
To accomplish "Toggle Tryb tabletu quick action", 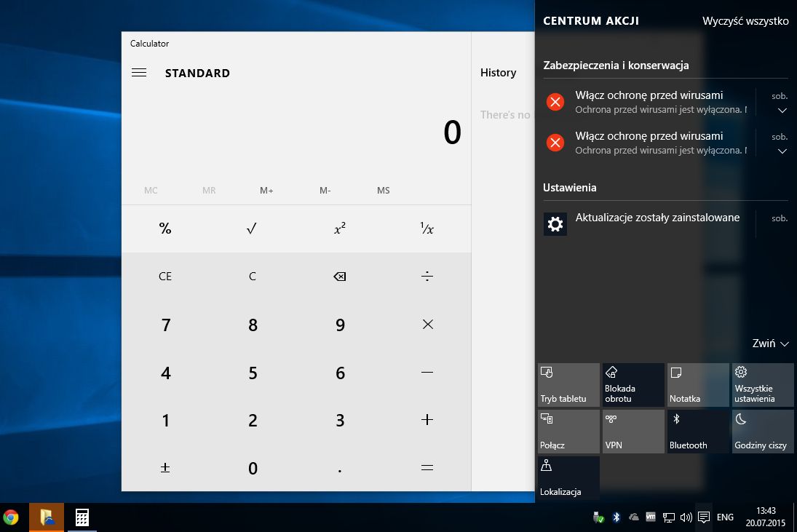I will tap(568, 385).
